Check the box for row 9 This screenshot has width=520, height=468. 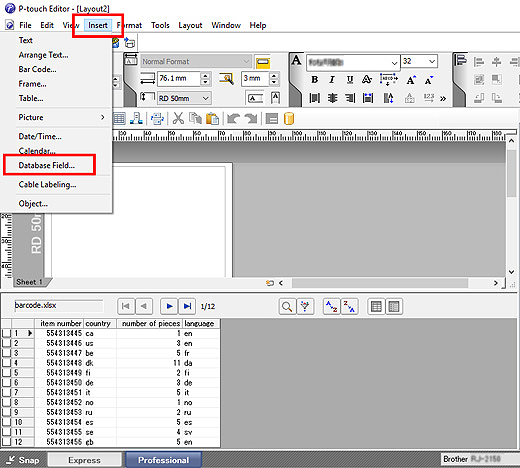[x=6, y=412]
